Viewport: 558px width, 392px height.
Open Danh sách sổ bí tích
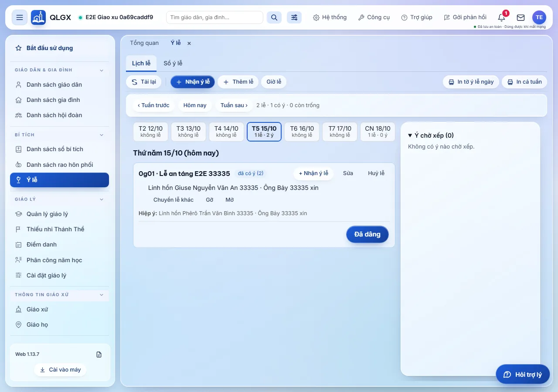coord(59,149)
